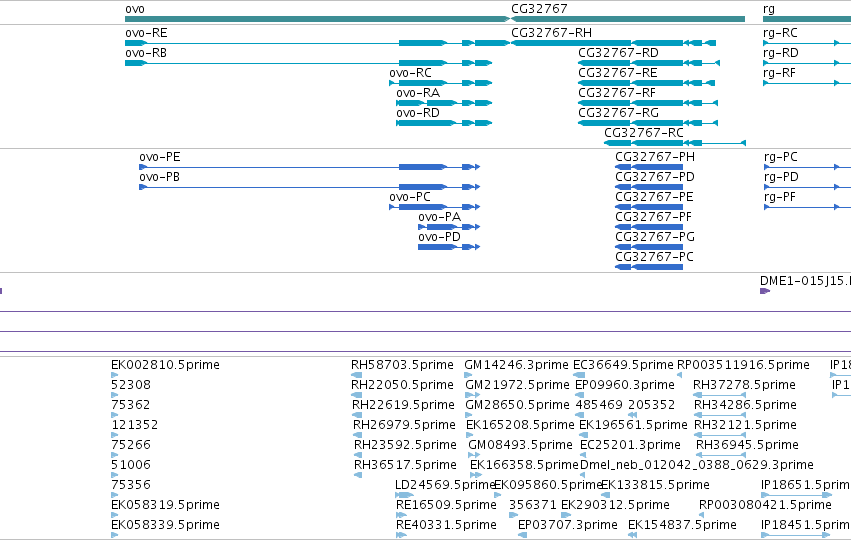Screen dimensions: 851x540
Task: Click the CG32767-PH CDS feature
Action: 649,167
